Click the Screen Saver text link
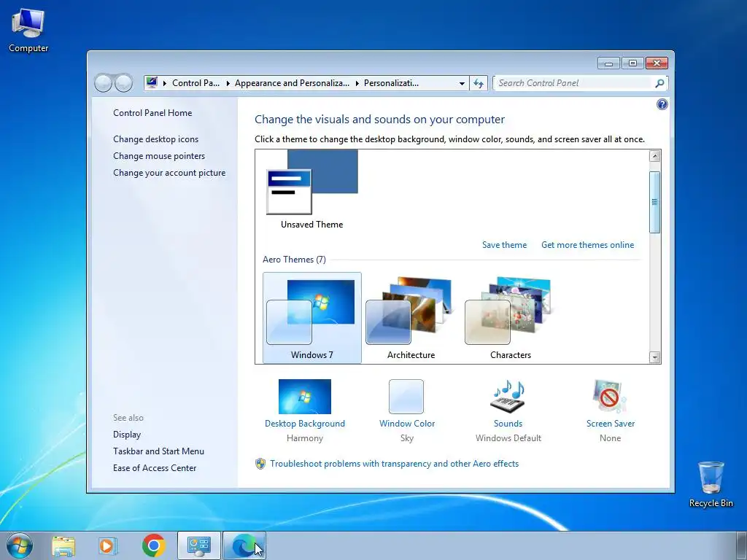 click(611, 424)
